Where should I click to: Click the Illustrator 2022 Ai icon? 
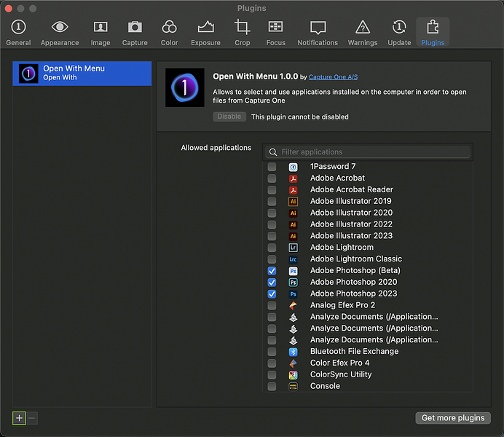[293, 224]
